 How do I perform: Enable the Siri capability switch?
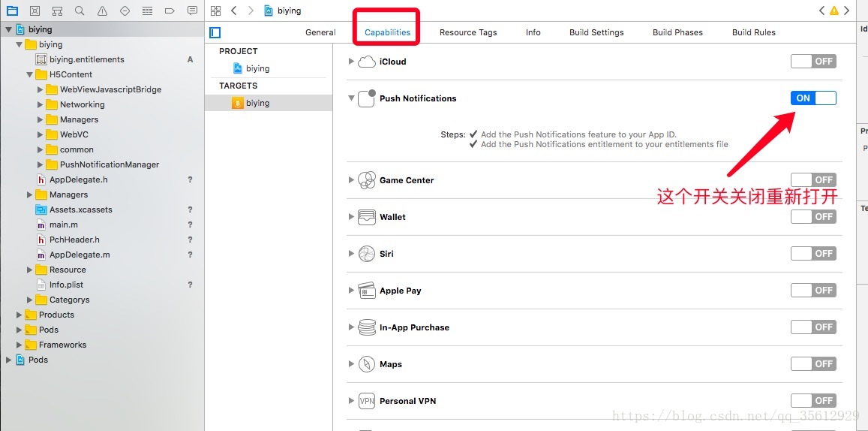click(813, 253)
